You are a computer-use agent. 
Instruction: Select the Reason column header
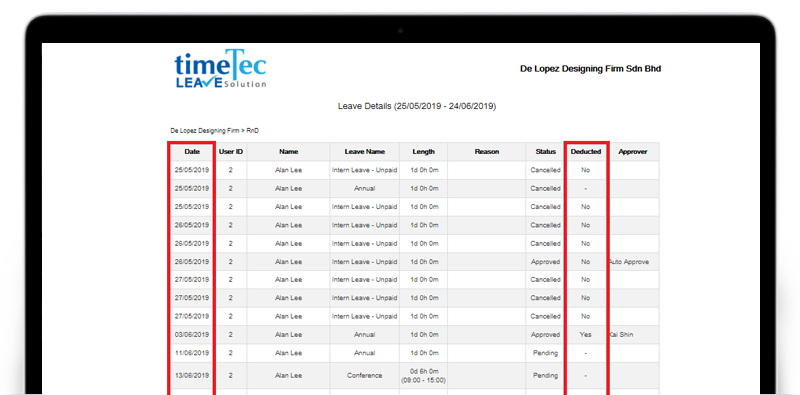[487, 152]
